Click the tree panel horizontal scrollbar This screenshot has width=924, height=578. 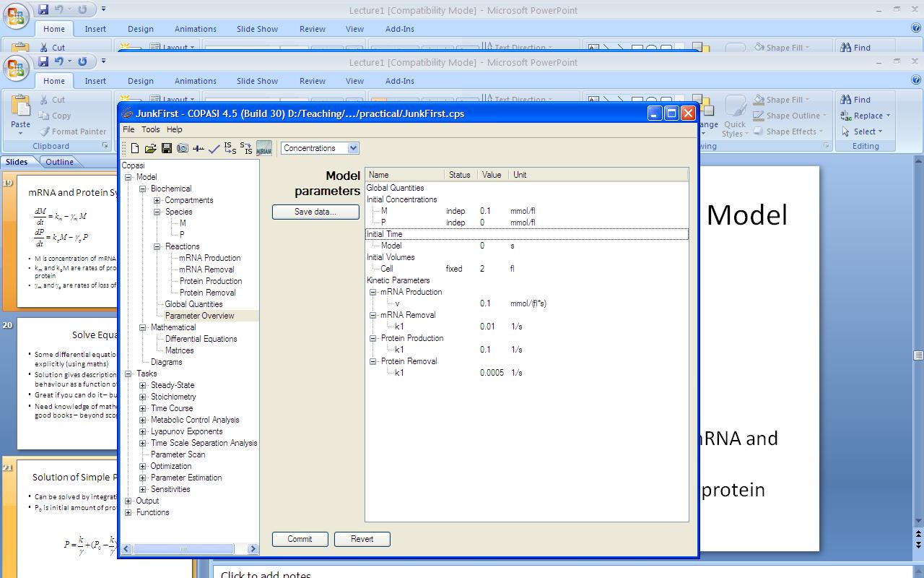click(x=183, y=549)
